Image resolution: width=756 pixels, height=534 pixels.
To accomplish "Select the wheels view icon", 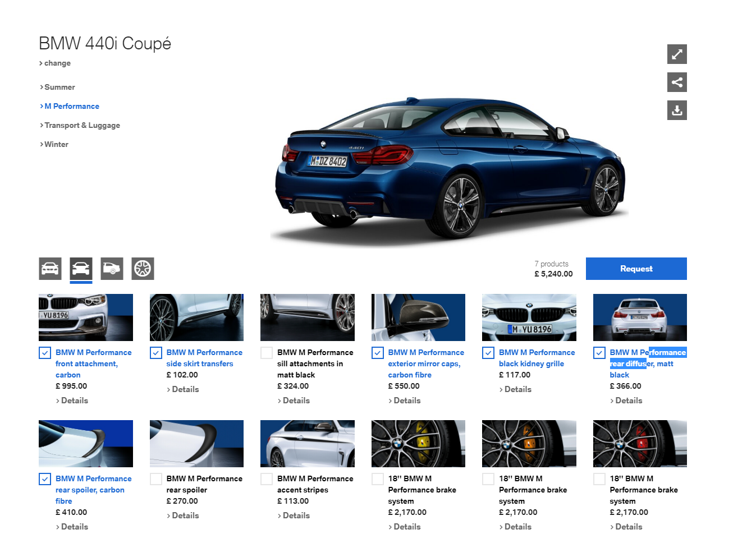I will [143, 269].
